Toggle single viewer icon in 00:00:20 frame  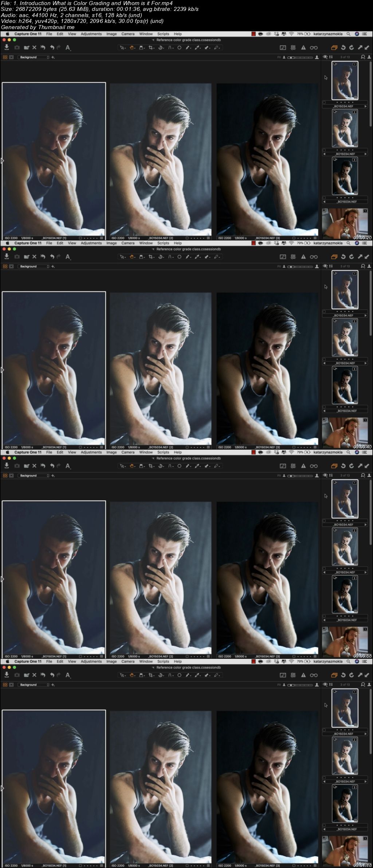[11, 57]
